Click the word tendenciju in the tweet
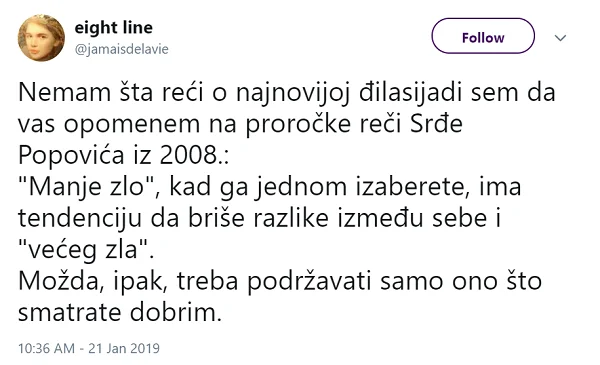 tap(80, 218)
